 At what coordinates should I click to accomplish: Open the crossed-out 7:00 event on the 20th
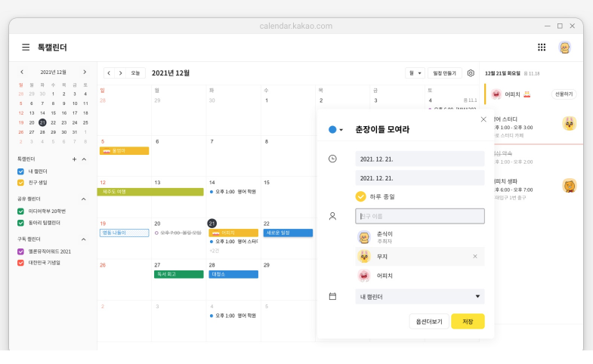point(178,233)
